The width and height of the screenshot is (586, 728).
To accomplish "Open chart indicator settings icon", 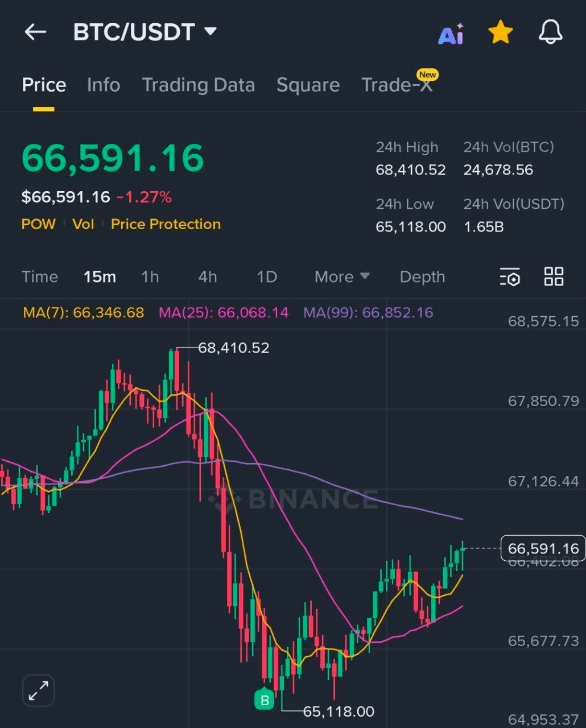I will [x=510, y=277].
